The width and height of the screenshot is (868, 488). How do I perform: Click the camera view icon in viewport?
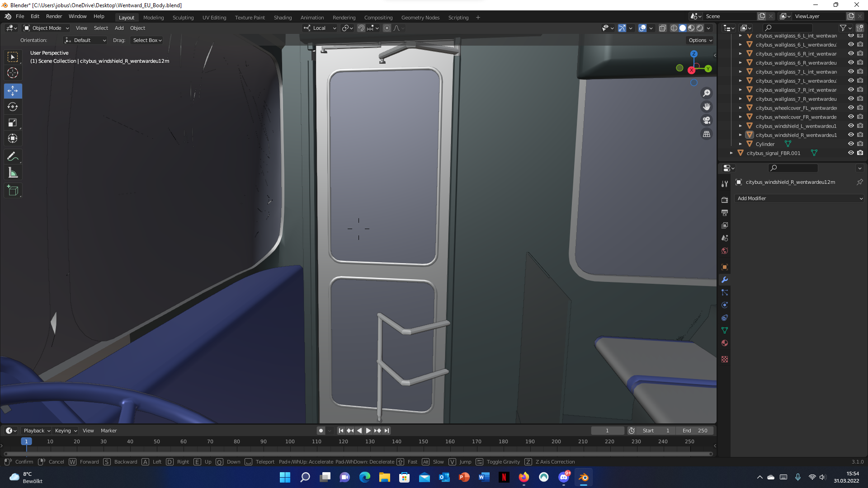[x=706, y=121]
